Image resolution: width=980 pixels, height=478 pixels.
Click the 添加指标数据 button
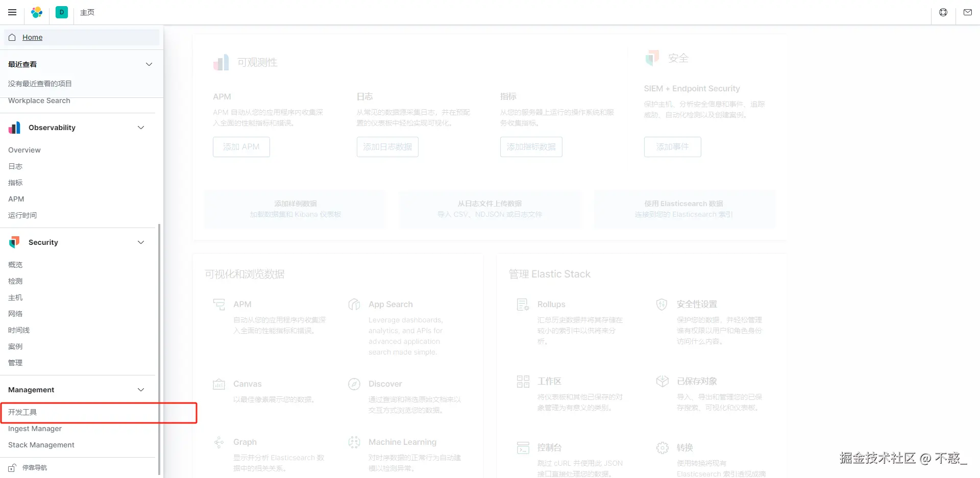(531, 147)
